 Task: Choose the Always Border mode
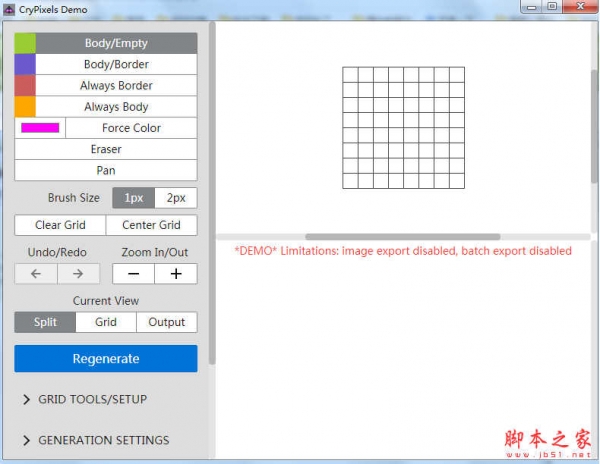[x=116, y=85]
